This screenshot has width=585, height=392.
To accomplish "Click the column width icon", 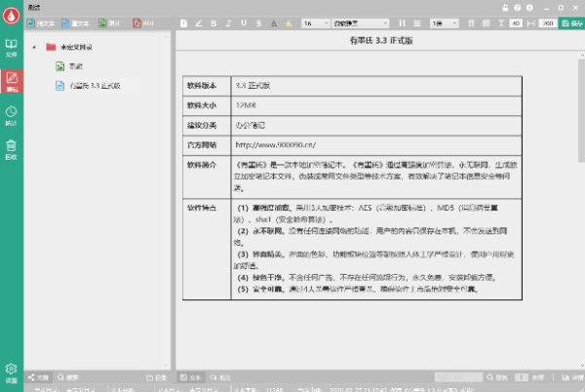I will coord(531,23).
